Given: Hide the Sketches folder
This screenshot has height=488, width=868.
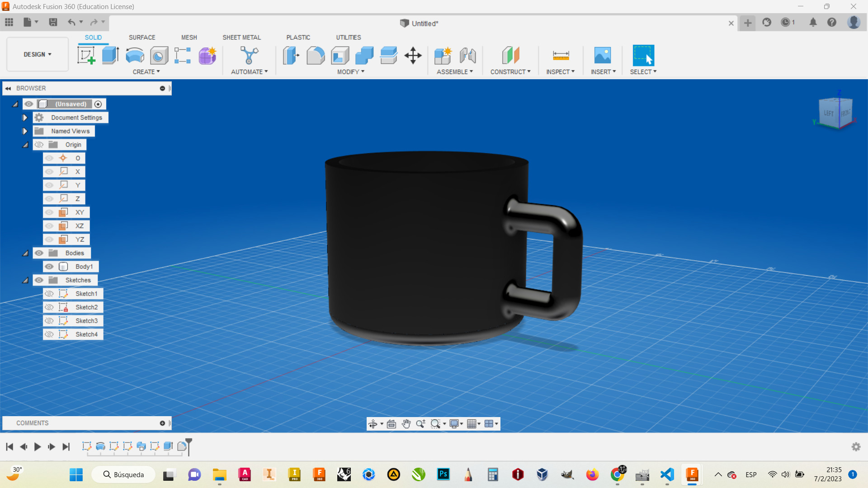Looking at the screenshot, I should (39, 280).
